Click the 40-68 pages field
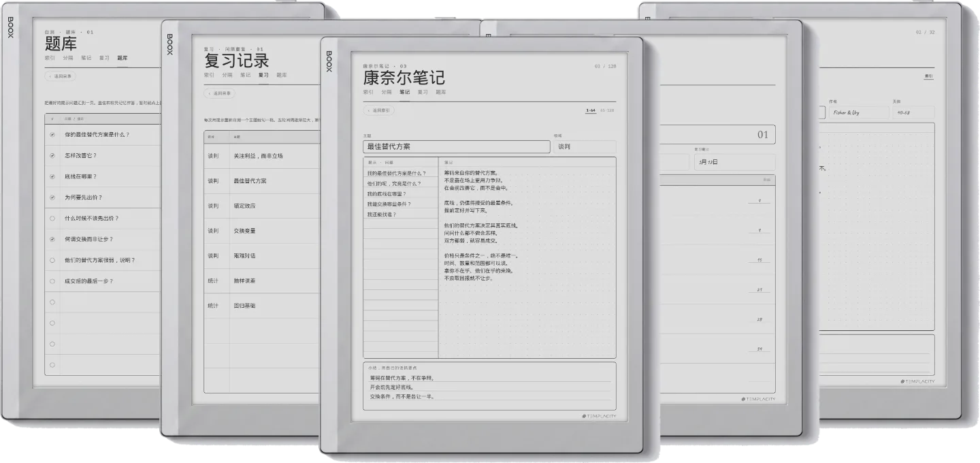The height and width of the screenshot is (463, 980). (914, 112)
